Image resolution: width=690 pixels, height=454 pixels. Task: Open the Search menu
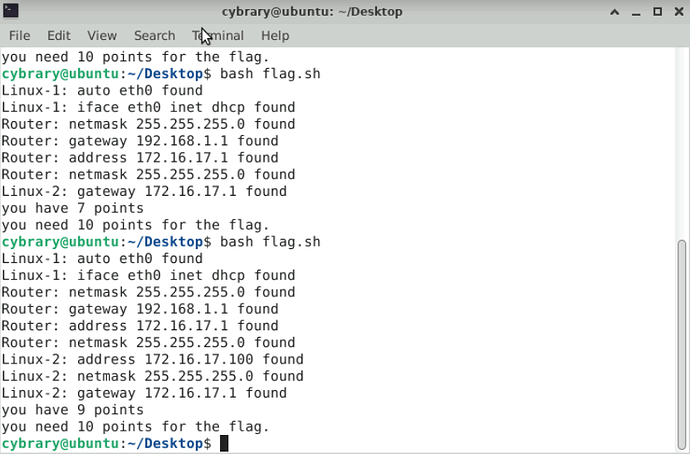point(154,35)
